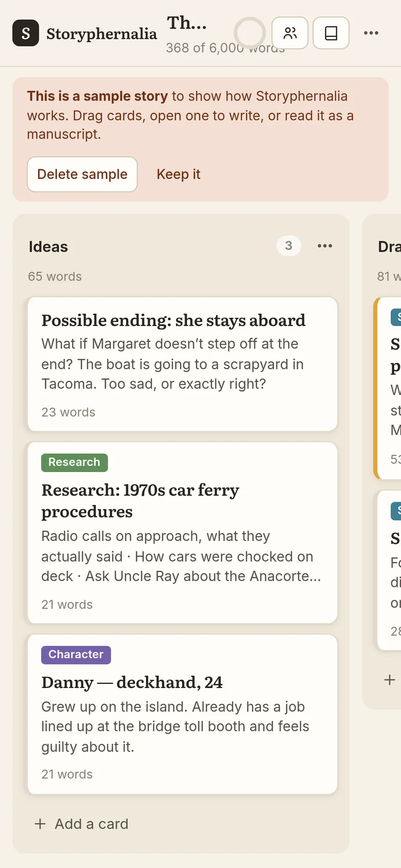Click the truncated story title Th…
Viewport: 401px width, 868px height.
(x=187, y=23)
